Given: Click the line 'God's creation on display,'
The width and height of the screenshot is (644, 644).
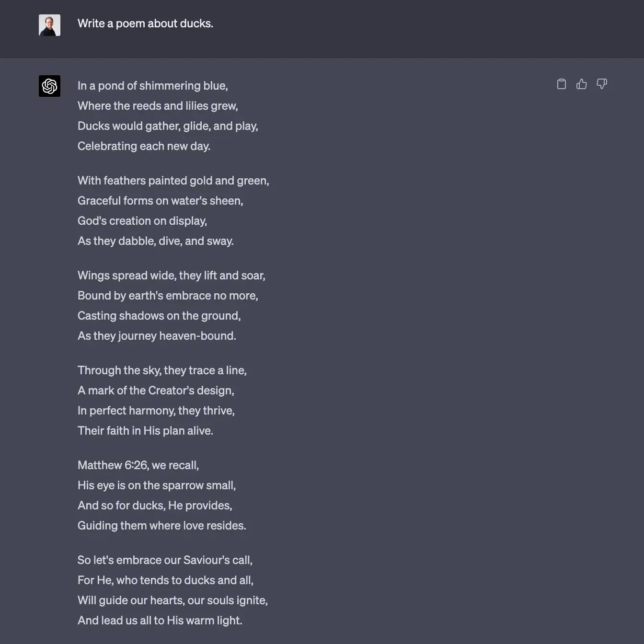Looking at the screenshot, I should [x=142, y=221].
